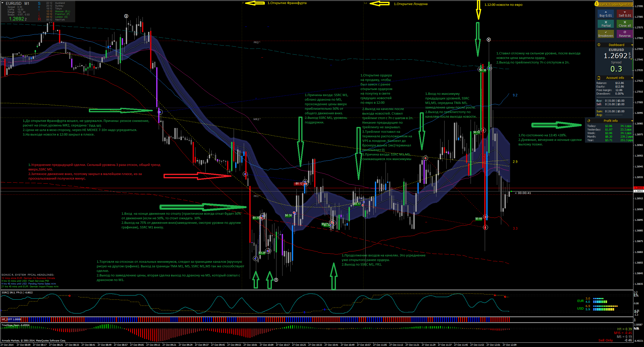Click the Drawdown 0.00% value
644x347 pixels.
619,94
